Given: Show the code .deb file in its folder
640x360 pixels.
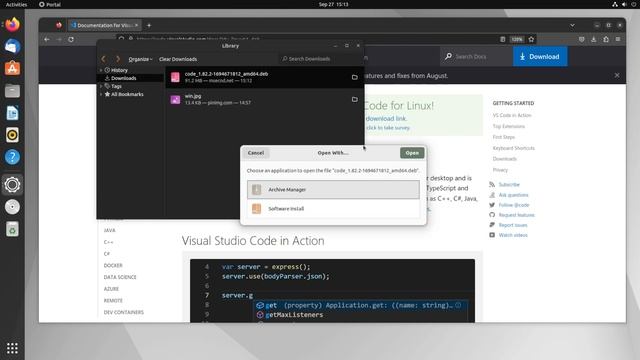Looking at the screenshot, I should coord(355,77).
